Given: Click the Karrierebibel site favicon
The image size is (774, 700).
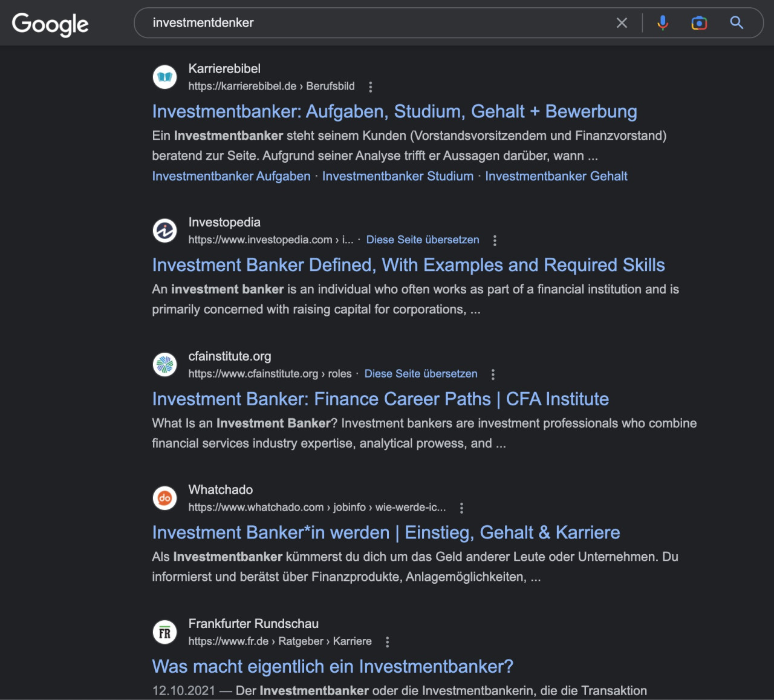Looking at the screenshot, I should click(165, 77).
